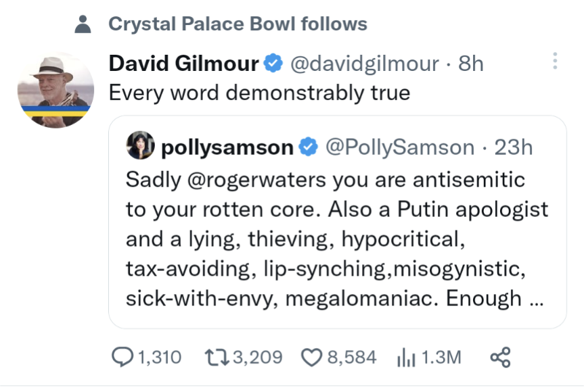
Task: Click the 8h timestamp
Action: 471,64
